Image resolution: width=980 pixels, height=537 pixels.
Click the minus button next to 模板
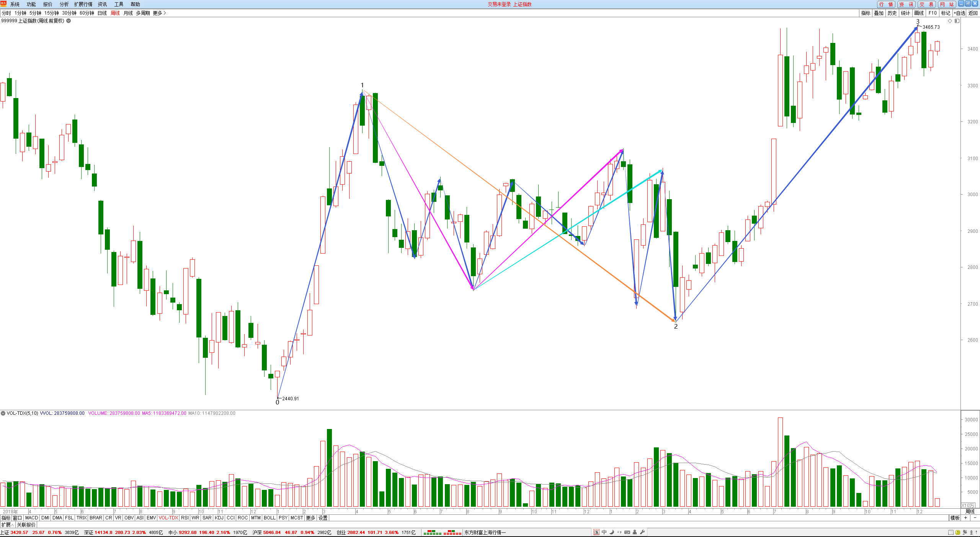(x=975, y=518)
